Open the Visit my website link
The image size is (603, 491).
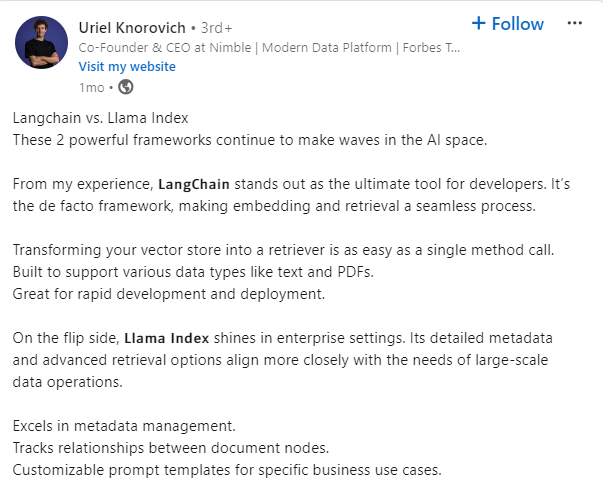click(x=127, y=66)
